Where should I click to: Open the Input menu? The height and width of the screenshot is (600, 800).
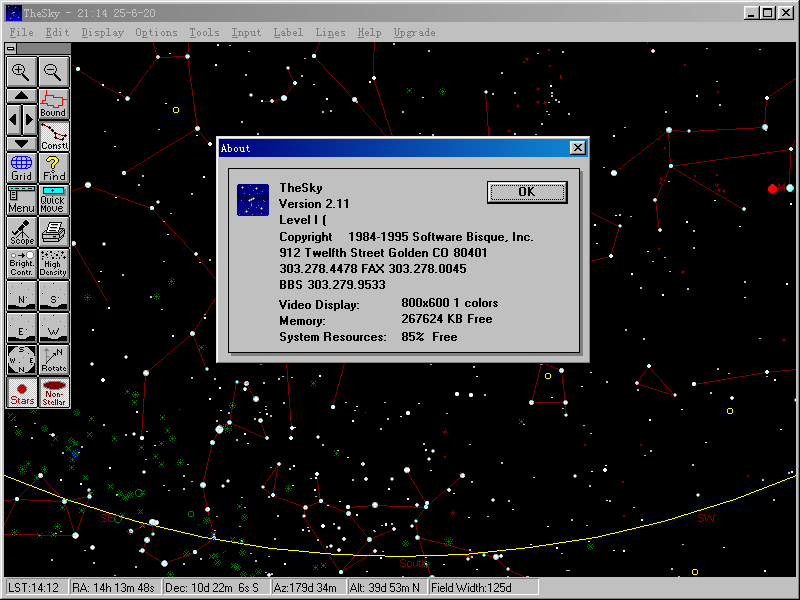coord(246,33)
